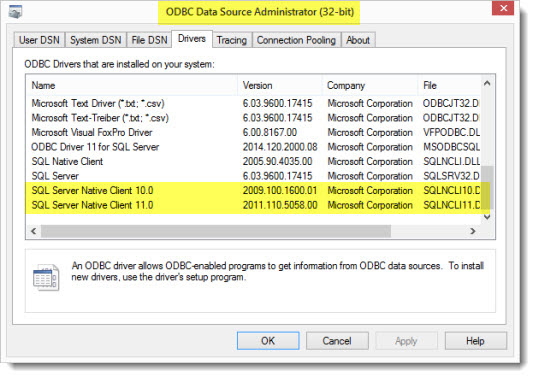This screenshot has width=535, height=378.
Task: Go to the Tracing tab
Action: (x=232, y=40)
